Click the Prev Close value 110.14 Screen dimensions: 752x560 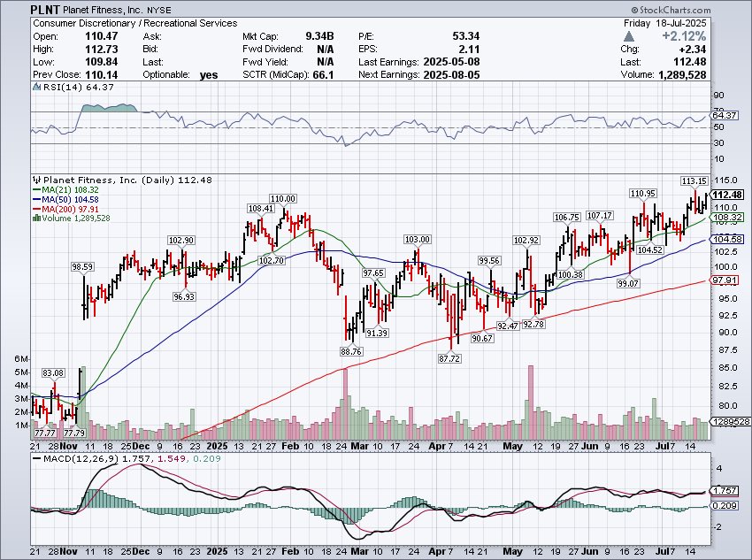point(101,75)
